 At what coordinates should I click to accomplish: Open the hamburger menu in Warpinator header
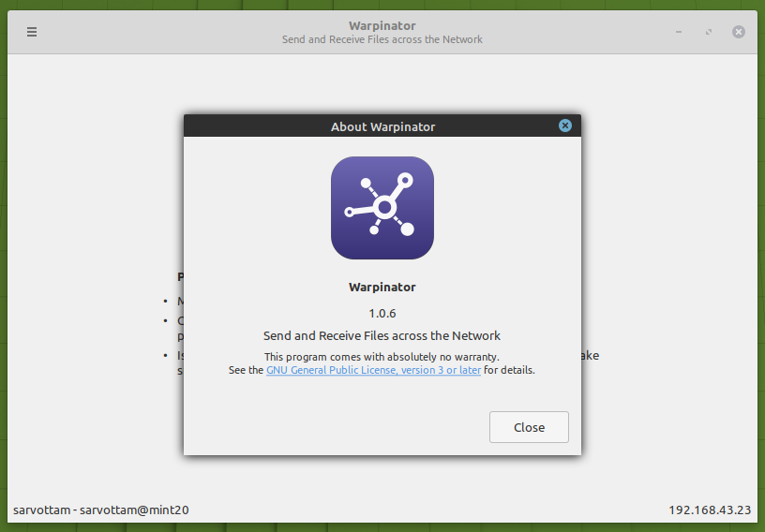[x=32, y=32]
